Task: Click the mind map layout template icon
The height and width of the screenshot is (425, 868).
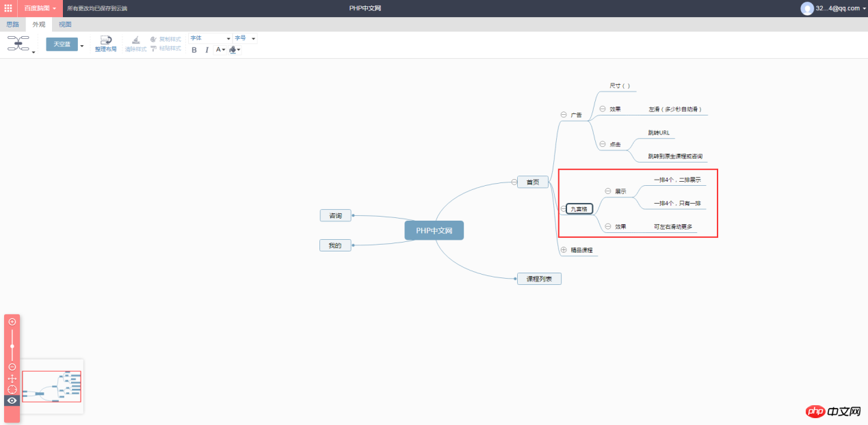Action: tap(18, 44)
